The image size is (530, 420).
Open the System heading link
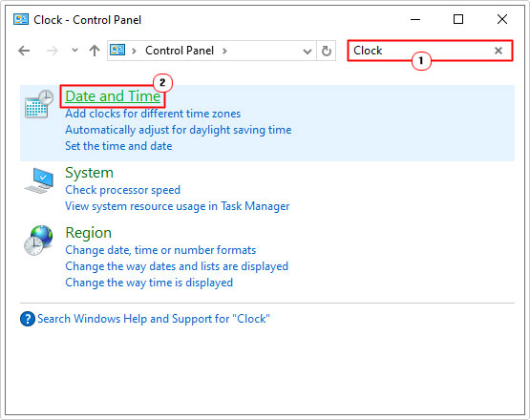pos(89,173)
